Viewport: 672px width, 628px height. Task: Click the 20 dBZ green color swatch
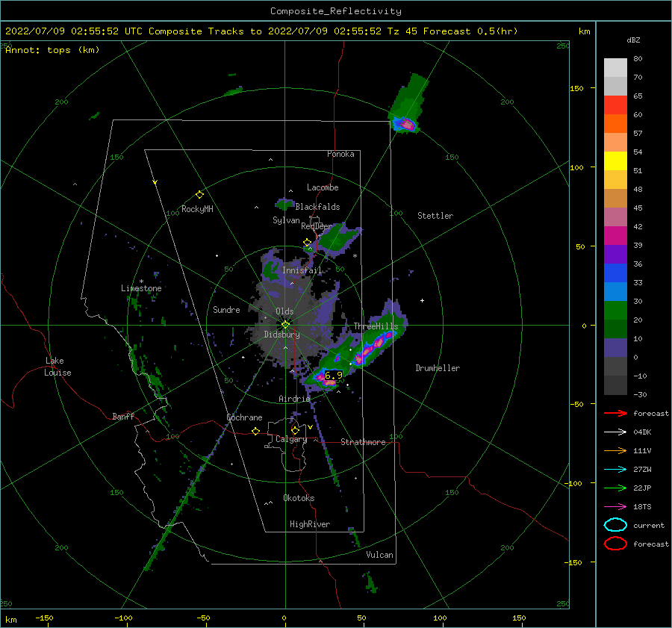(x=615, y=311)
